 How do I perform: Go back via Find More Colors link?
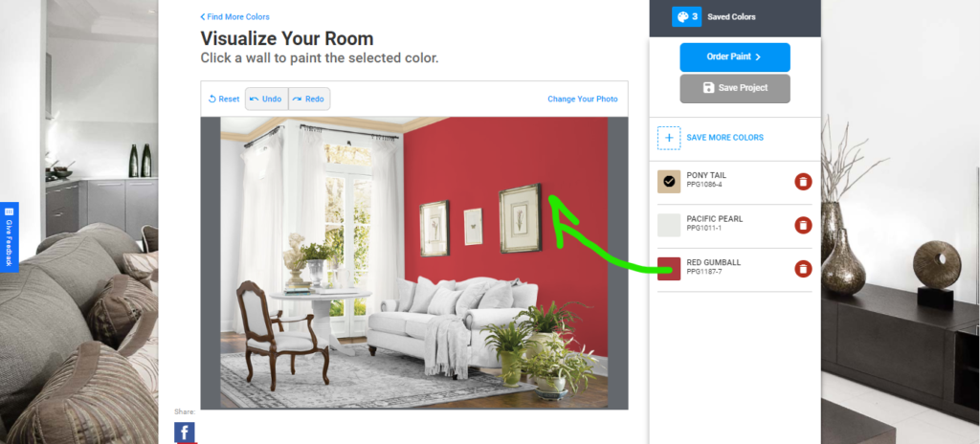point(235,17)
